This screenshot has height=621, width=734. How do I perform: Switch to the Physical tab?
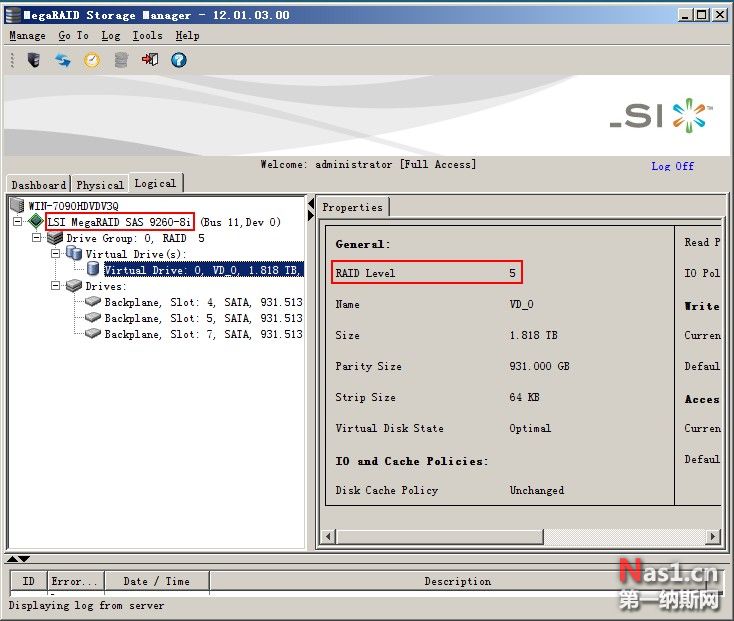(x=100, y=185)
